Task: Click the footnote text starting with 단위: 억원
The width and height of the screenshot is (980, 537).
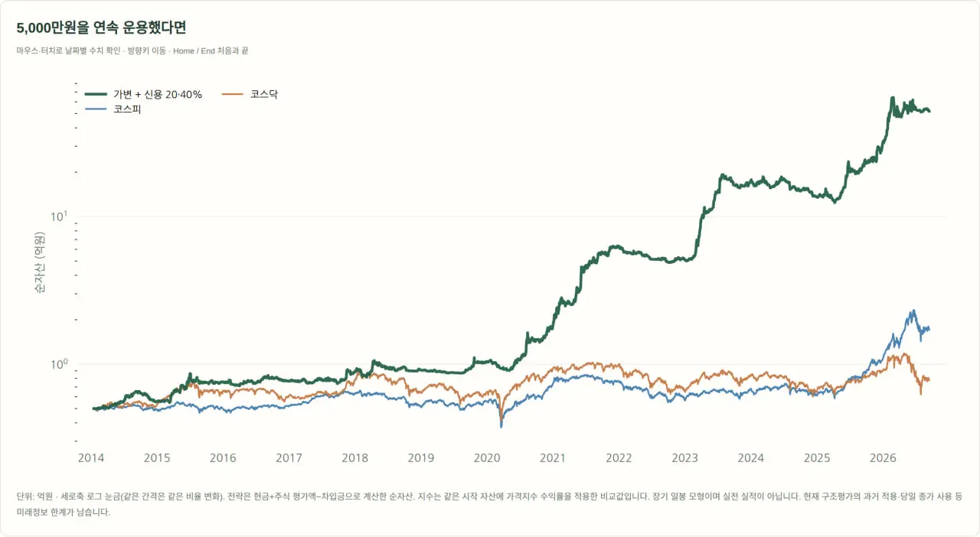Action: click(x=489, y=504)
